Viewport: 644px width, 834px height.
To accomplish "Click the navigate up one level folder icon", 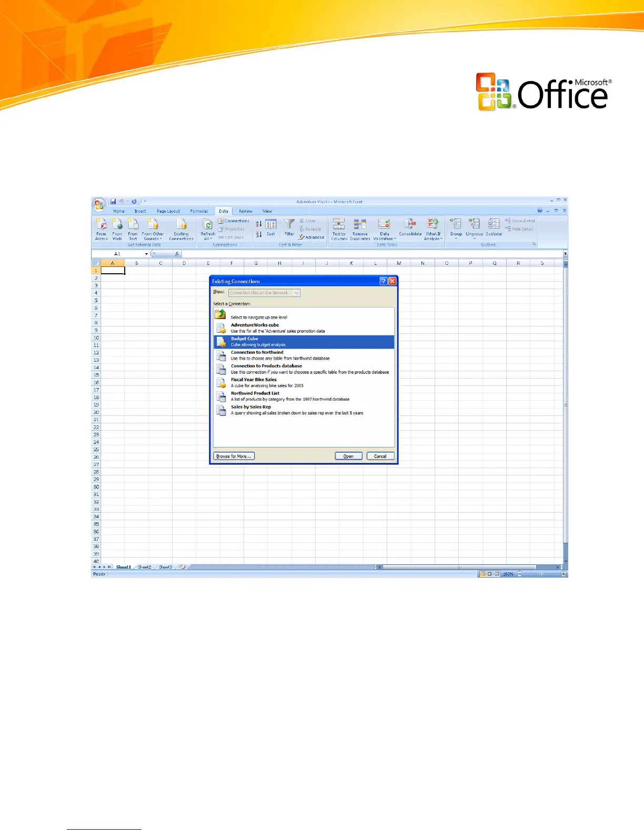I will (x=220, y=315).
